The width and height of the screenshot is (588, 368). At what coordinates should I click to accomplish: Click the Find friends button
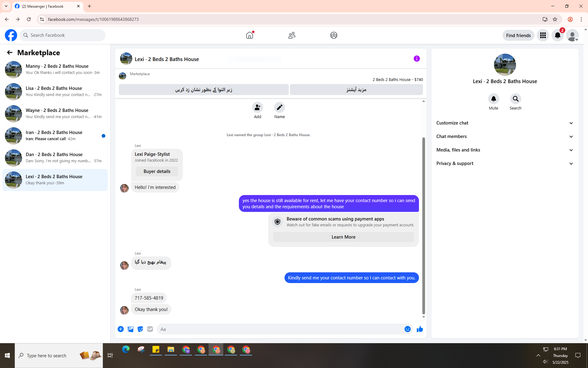pyautogui.click(x=518, y=35)
